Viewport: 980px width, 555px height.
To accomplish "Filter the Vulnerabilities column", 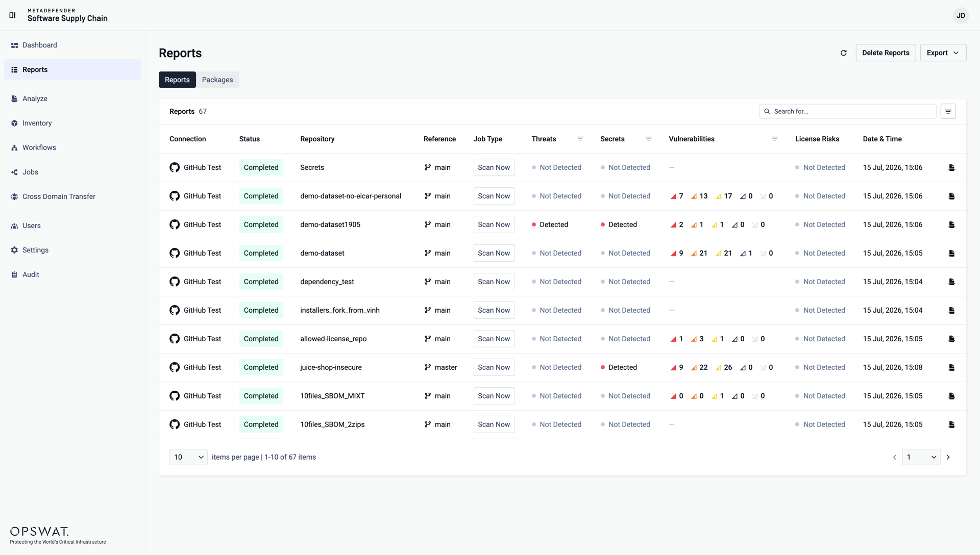I will pos(775,139).
